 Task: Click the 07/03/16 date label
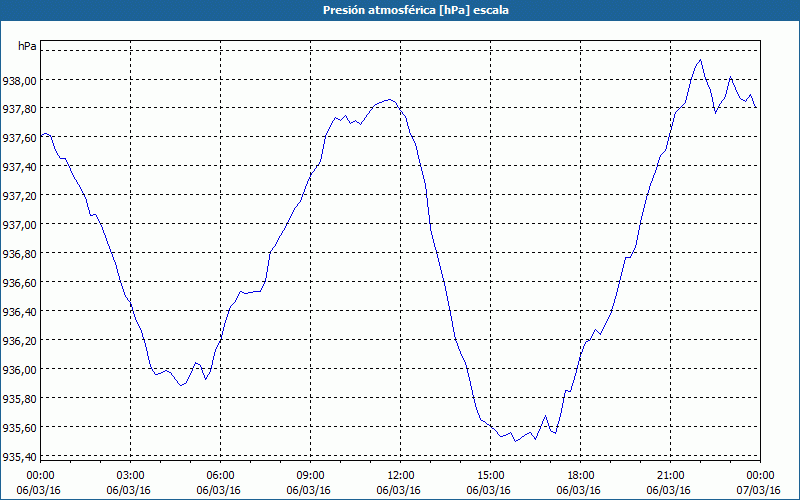759,490
